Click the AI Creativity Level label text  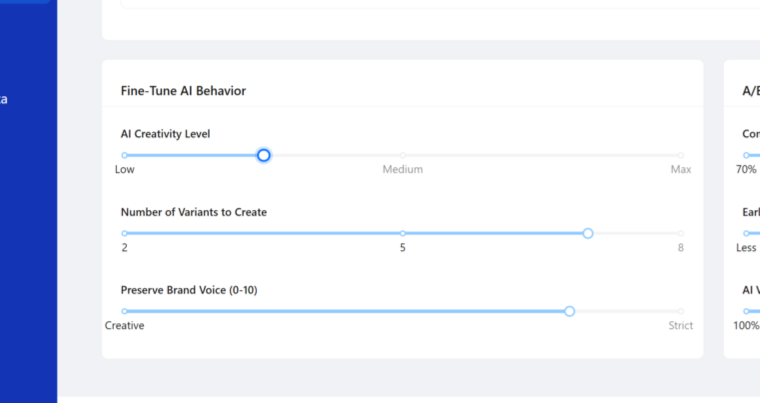[165, 134]
